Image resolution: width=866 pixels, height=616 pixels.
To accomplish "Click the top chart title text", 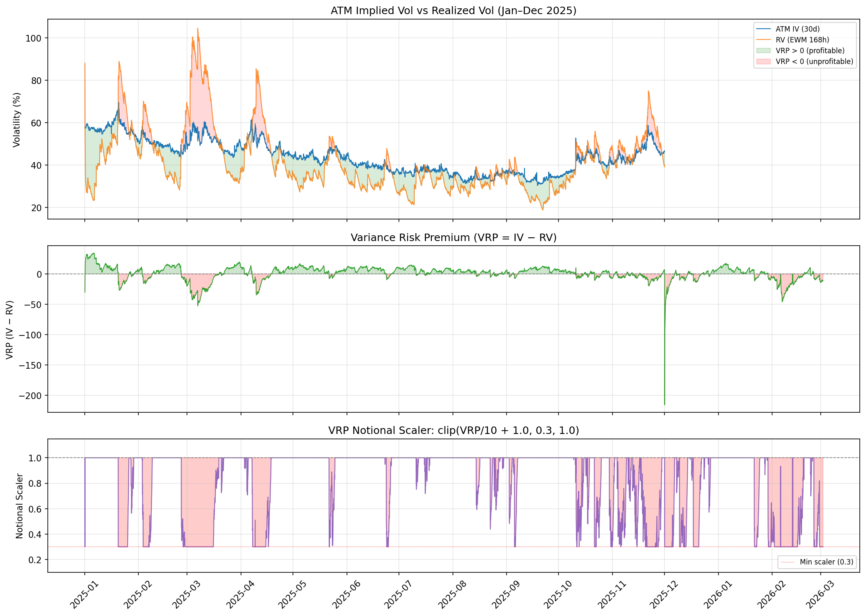I will tap(453, 11).
